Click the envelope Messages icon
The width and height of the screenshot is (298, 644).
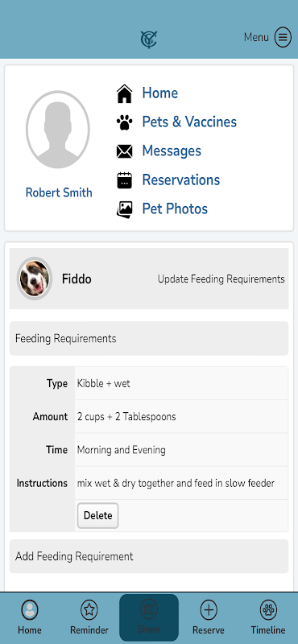click(125, 151)
